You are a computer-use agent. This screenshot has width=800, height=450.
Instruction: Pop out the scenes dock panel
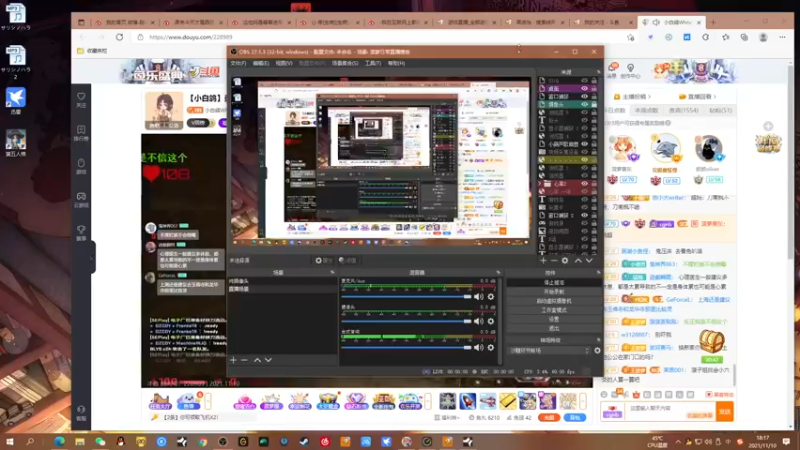[332, 272]
